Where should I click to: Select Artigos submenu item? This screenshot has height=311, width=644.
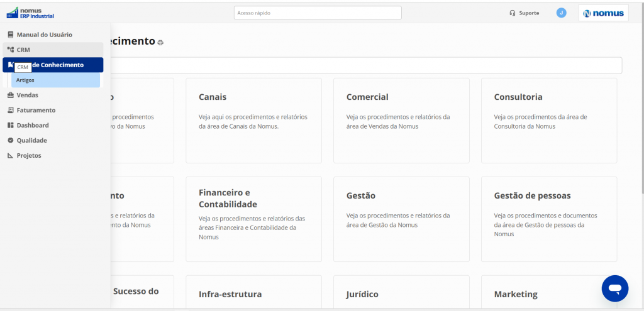tap(55, 80)
